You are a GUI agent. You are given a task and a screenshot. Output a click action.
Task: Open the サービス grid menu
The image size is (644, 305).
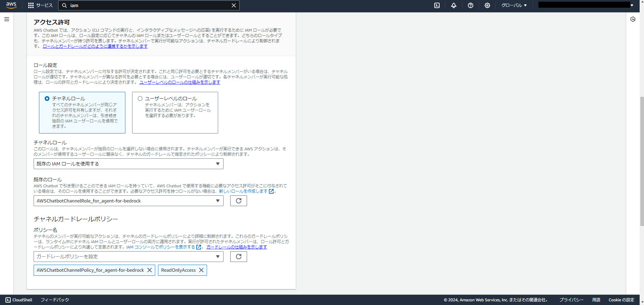pos(40,5)
